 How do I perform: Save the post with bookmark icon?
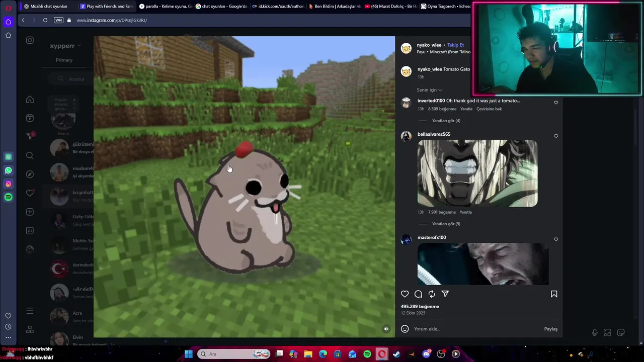pyautogui.click(x=554, y=294)
